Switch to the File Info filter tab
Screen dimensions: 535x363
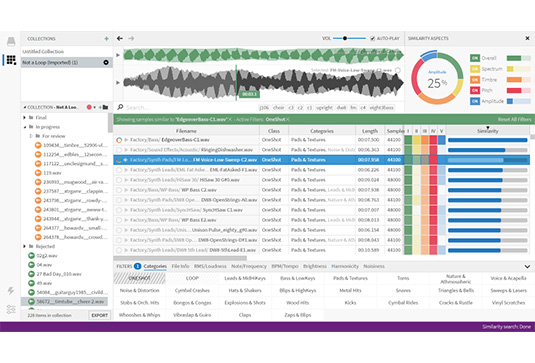[180, 266]
